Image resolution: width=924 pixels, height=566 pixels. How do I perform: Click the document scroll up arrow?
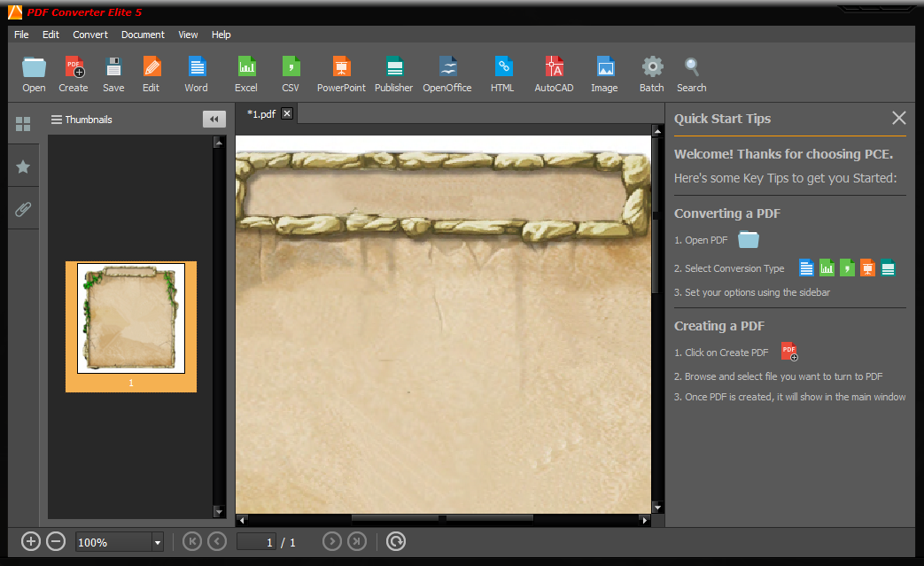click(x=657, y=131)
